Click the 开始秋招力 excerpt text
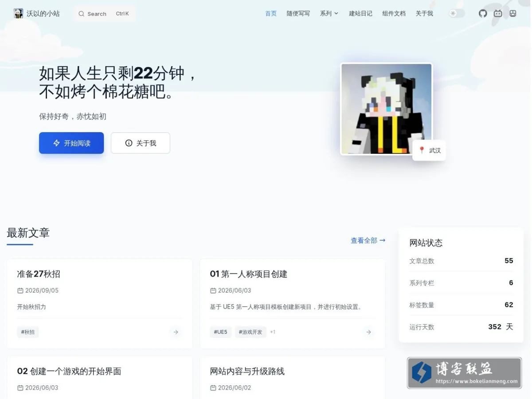The width and height of the screenshot is (532, 399). click(x=31, y=307)
